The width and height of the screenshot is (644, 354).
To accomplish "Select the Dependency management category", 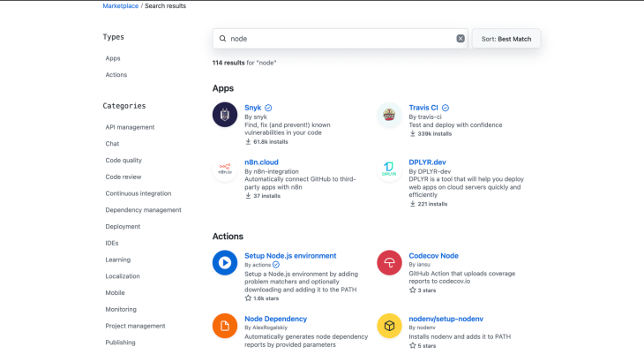I will tap(143, 210).
